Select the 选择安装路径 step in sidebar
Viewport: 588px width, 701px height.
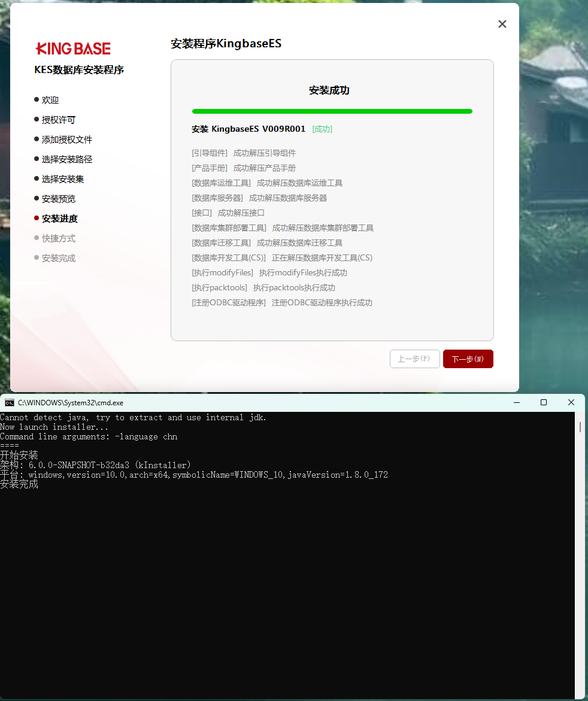63,159
